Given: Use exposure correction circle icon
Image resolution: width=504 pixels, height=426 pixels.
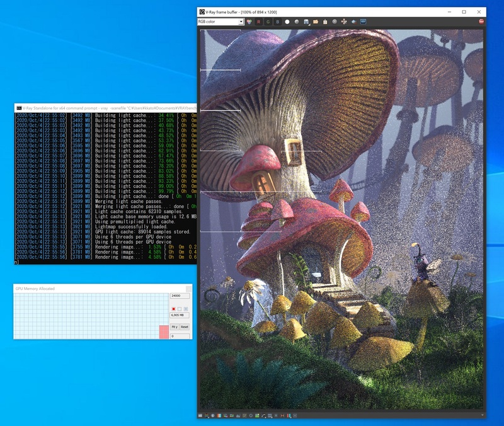Looking at the screenshot, I should (251, 415).
